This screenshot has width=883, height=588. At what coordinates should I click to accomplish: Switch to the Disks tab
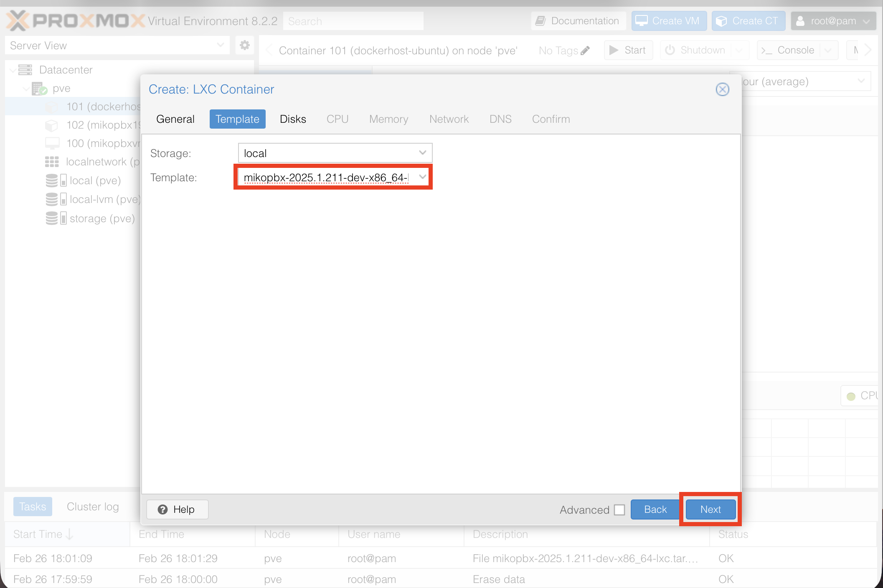[293, 119]
